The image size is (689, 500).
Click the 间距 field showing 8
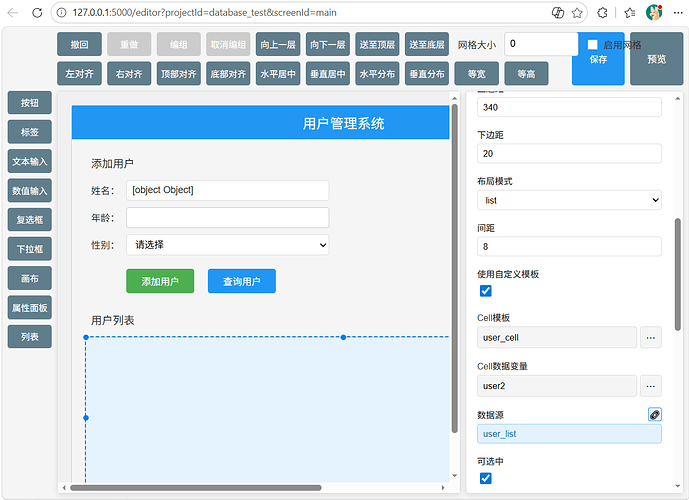(x=569, y=246)
